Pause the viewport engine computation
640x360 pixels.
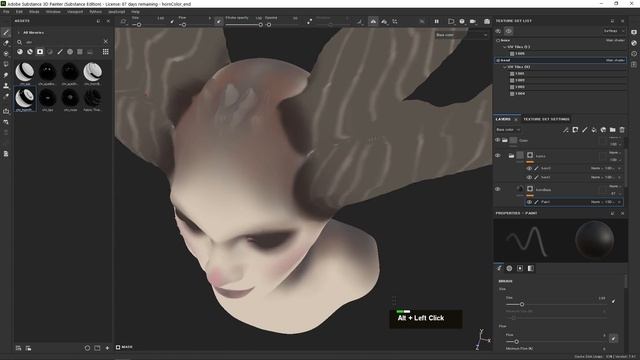436,22
